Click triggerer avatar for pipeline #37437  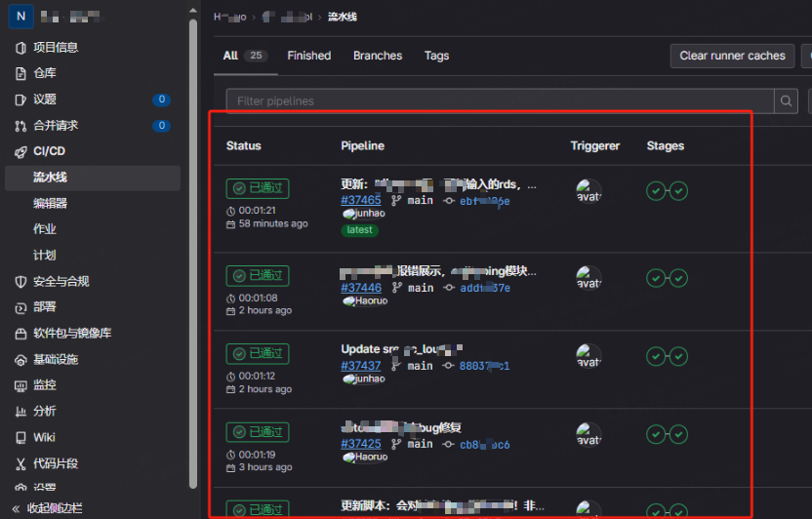(x=589, y=356)
